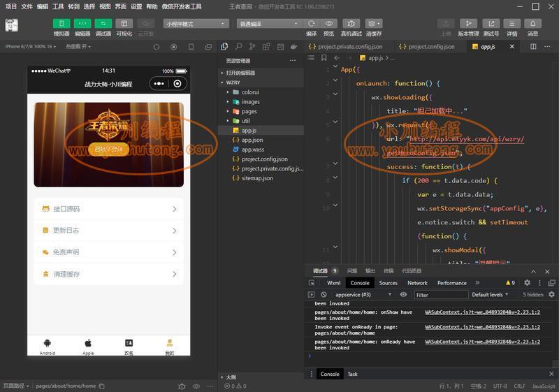Open the search magnifier icon
Image resolution: width=559 pixels, height=392 pixels.
tap(238, 47)
